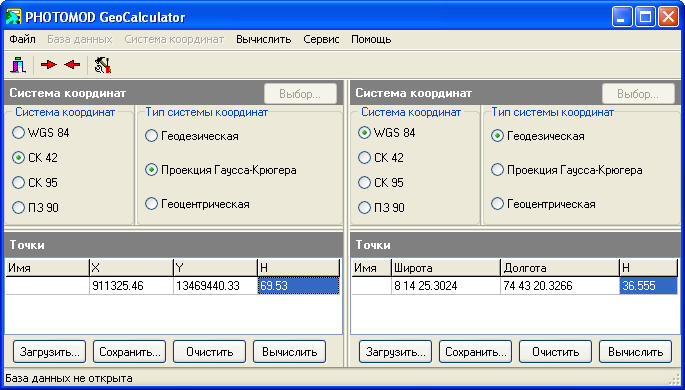The image size is (685, 390).
Task: Open the Сервис menu
Action: pos(321,39)
